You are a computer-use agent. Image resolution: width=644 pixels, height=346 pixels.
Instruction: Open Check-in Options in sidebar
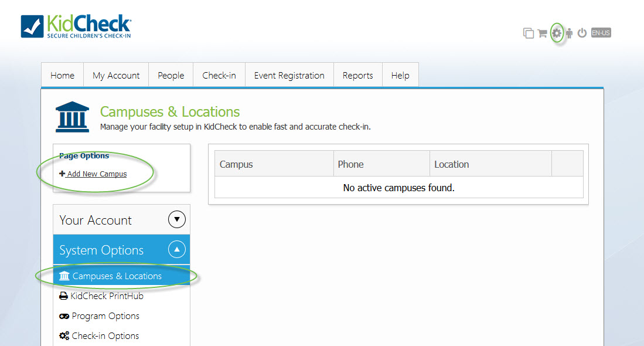105,335
